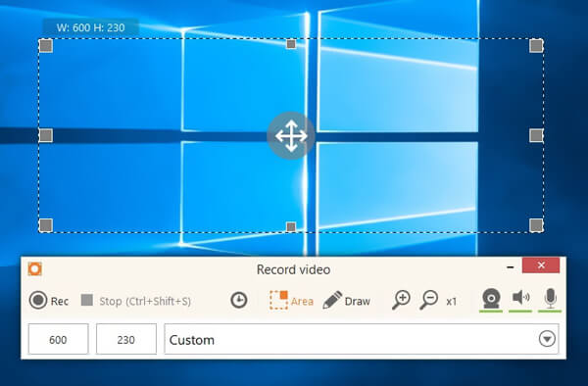Click the orange app logo icon
588x386 pixels.
click(x=35, y=268)
